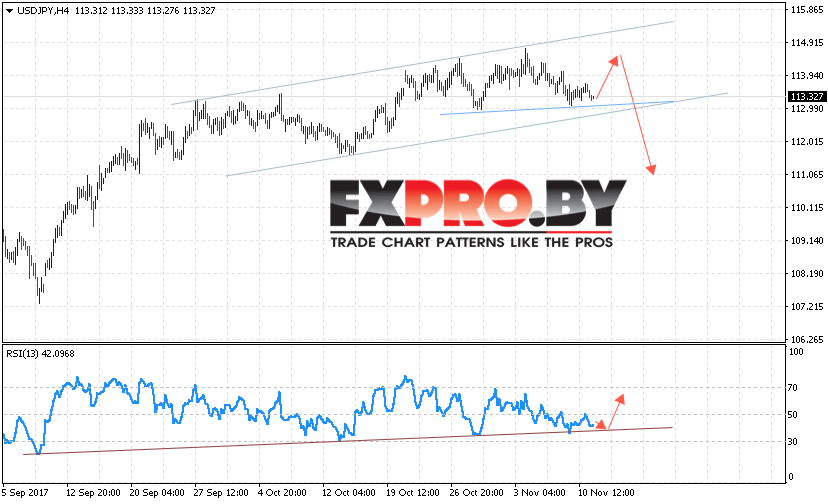Click the USDJPY,H4 symbol label
The height and width of the screenshot is (504, 828).
(x=43, y=11)
